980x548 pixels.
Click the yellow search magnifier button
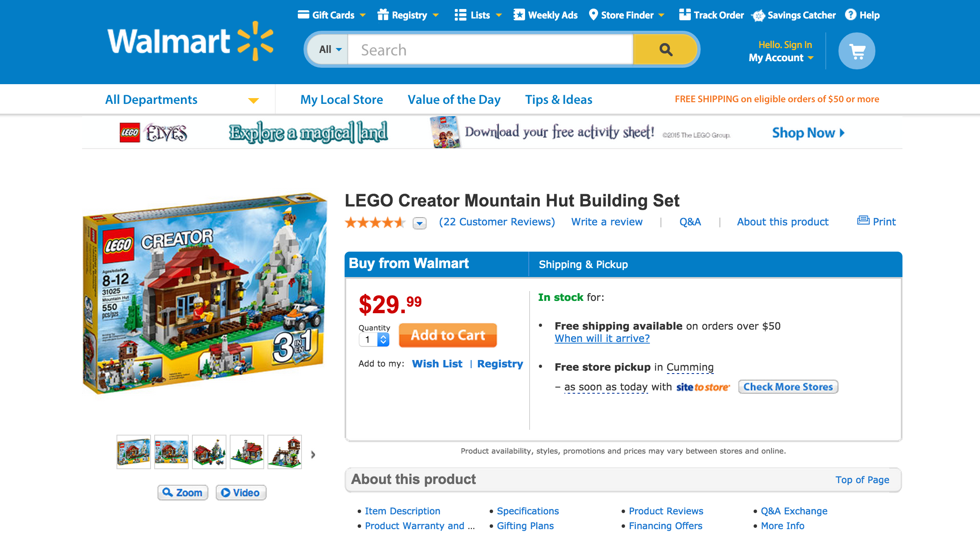click(x=665, y=50)
